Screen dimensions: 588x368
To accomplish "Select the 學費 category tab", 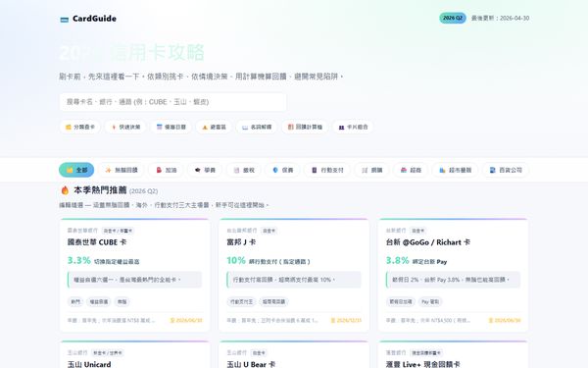I will [x=205, y=170].
